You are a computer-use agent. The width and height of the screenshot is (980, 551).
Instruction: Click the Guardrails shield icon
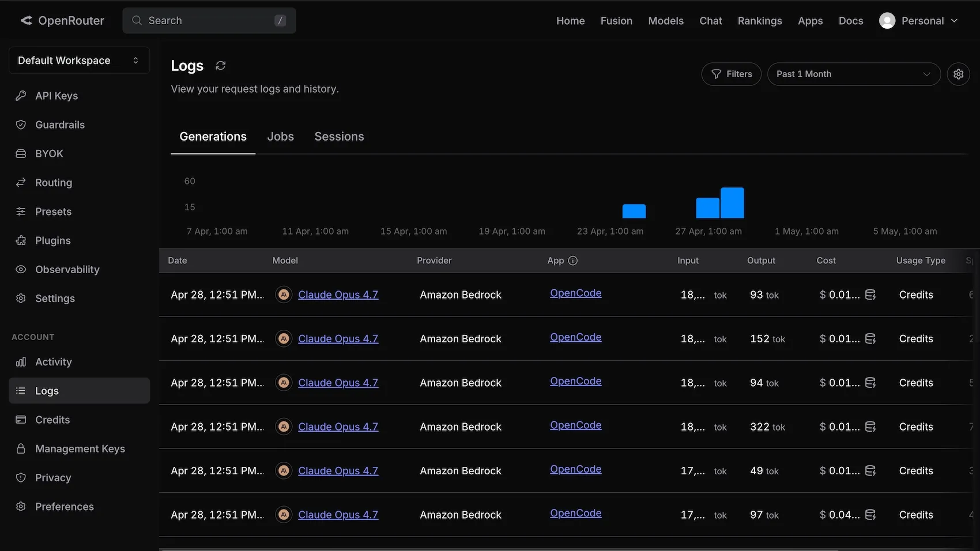[21, 124]
